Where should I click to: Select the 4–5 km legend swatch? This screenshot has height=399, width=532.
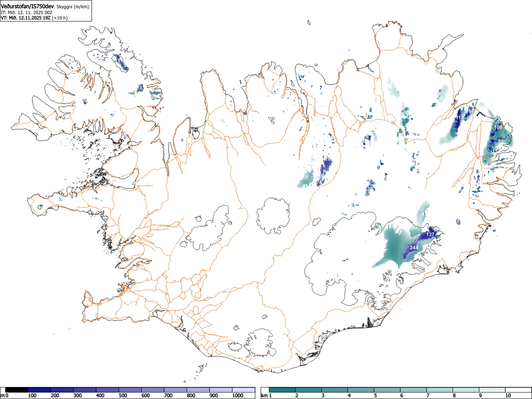pos(361,390)
